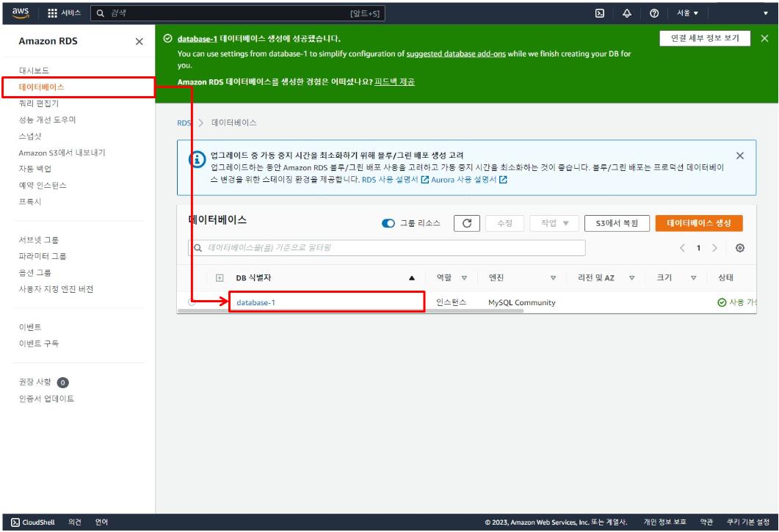Click the modify button
Viewport: 779px width, 532px height.
point(504,224)
